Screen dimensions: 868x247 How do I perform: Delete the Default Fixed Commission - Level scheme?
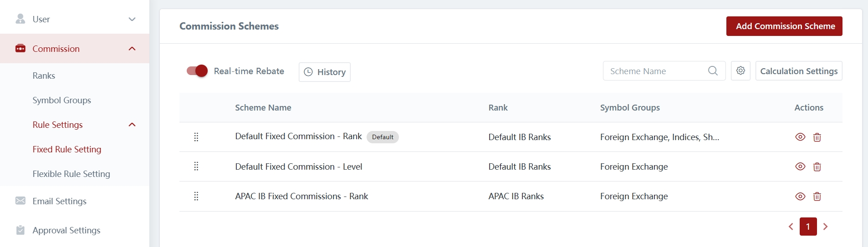[817, 167]
